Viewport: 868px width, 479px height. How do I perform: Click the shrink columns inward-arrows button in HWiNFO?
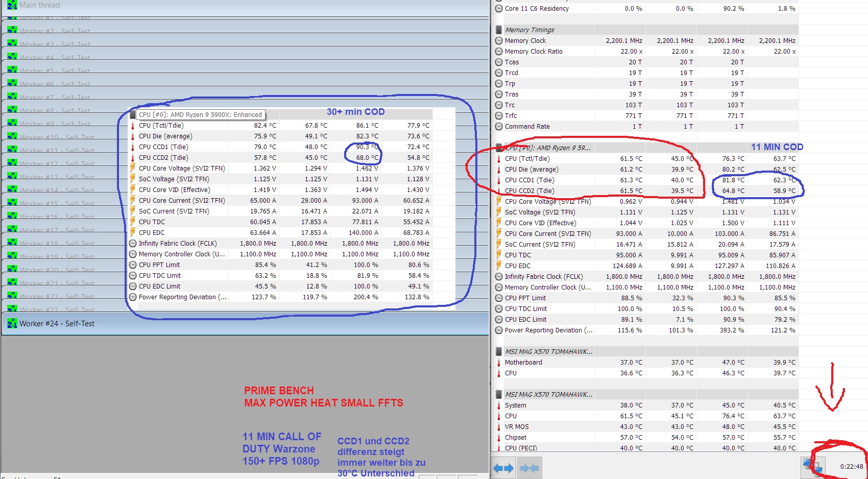tap(529, 468)
